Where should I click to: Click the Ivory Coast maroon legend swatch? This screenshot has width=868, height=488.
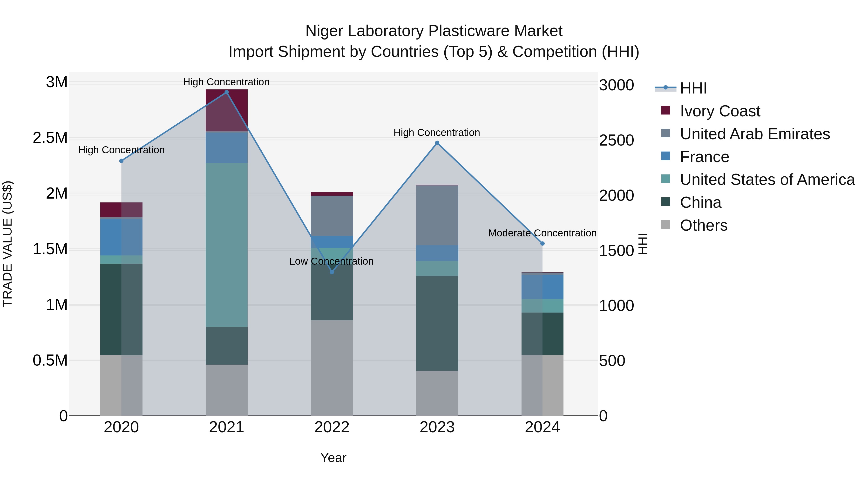665,110
